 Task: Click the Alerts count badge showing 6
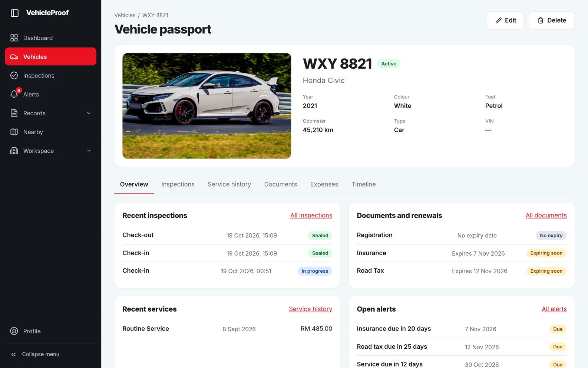[x=19, y=91]
